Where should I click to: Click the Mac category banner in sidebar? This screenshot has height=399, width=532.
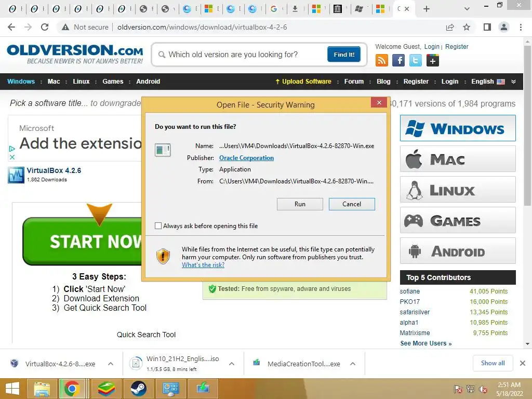tap(458, 159)
